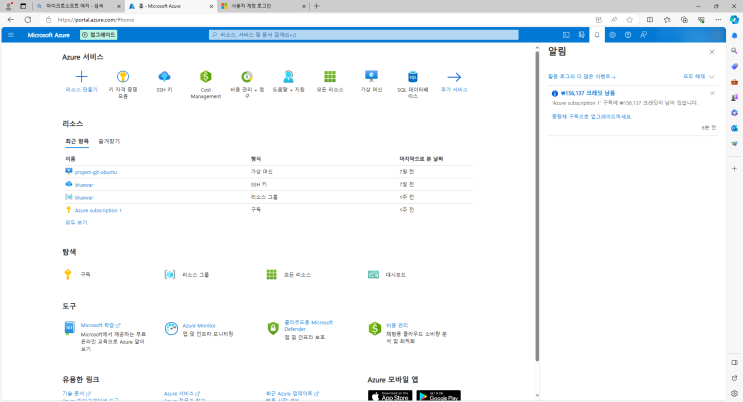The height and width of the screenshot is (402, 743).
Task: Select the 즐겨찾기 tab
Action: tap(109, 141)
